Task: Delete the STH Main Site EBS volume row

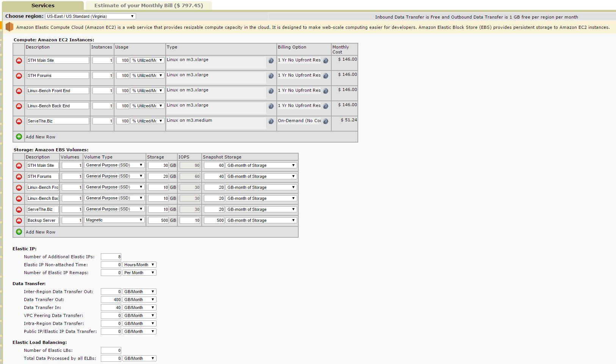Action: coord(19,166)
